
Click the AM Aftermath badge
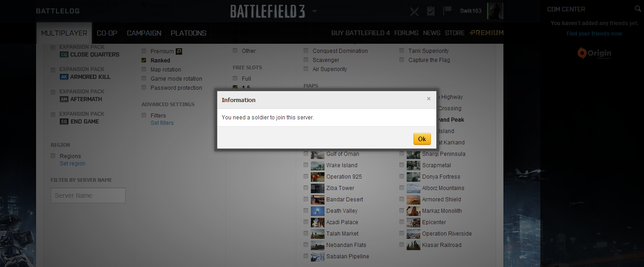coord(64,99)
